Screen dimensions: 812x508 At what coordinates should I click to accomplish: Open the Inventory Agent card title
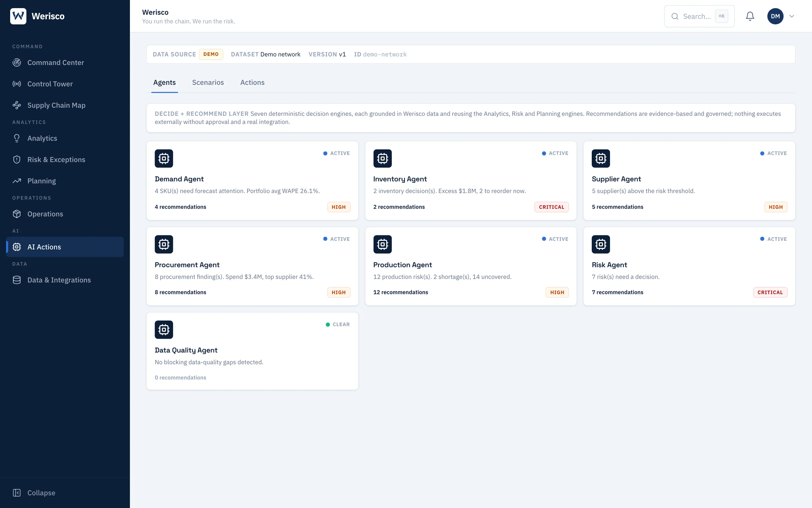coord(400,179)
